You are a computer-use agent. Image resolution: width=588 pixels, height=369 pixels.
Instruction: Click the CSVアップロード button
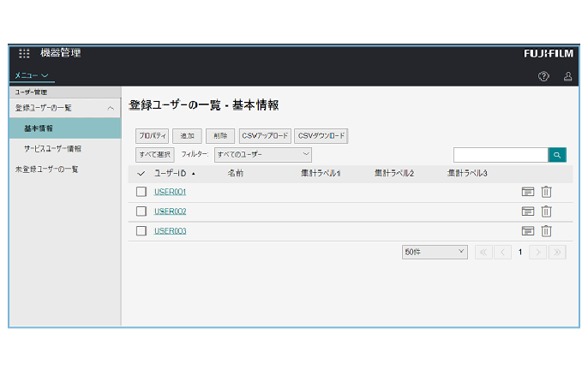tap(265, 136)
